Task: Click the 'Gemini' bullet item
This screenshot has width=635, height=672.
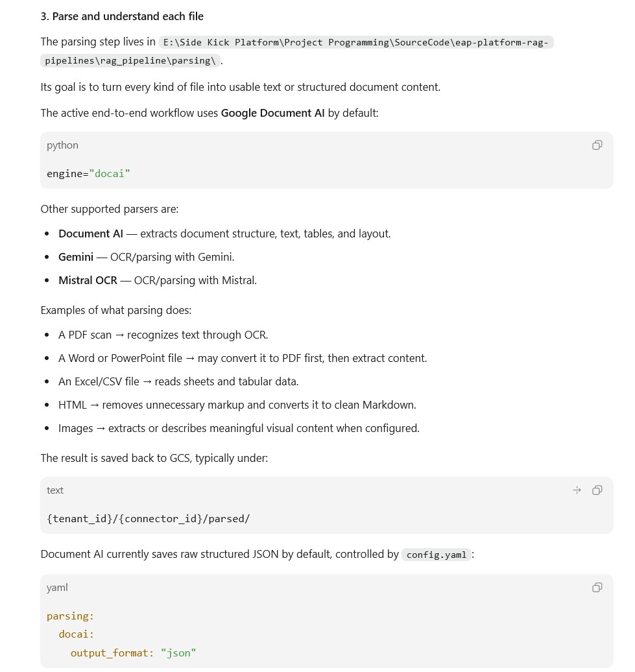Action: [146, 257]
